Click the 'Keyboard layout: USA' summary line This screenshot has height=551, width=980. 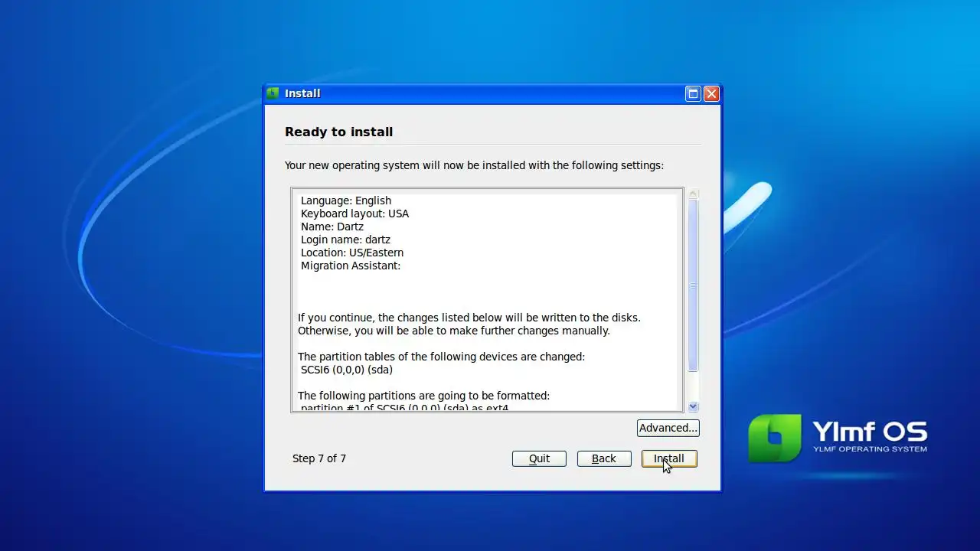354,214
